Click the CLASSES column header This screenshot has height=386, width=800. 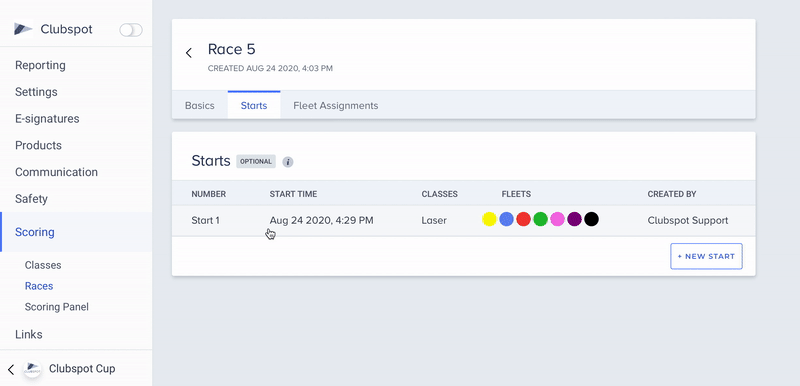(439, 194)
